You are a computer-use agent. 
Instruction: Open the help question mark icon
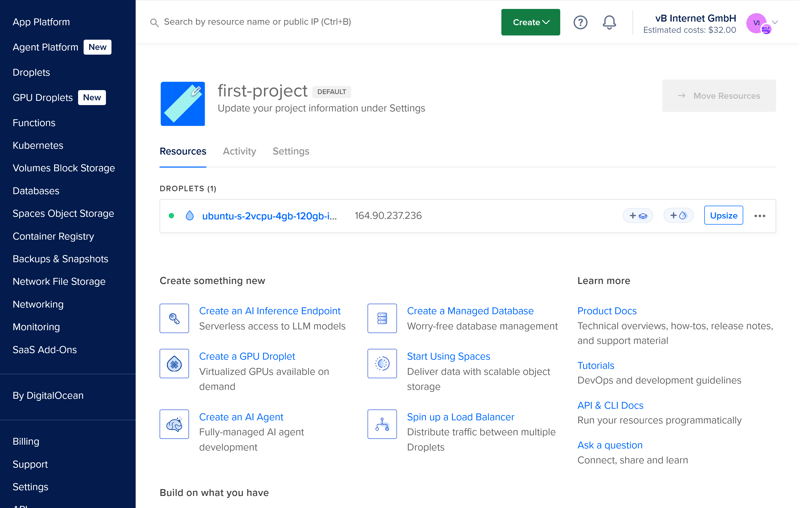pyautogui.click(x=580, y=22)
